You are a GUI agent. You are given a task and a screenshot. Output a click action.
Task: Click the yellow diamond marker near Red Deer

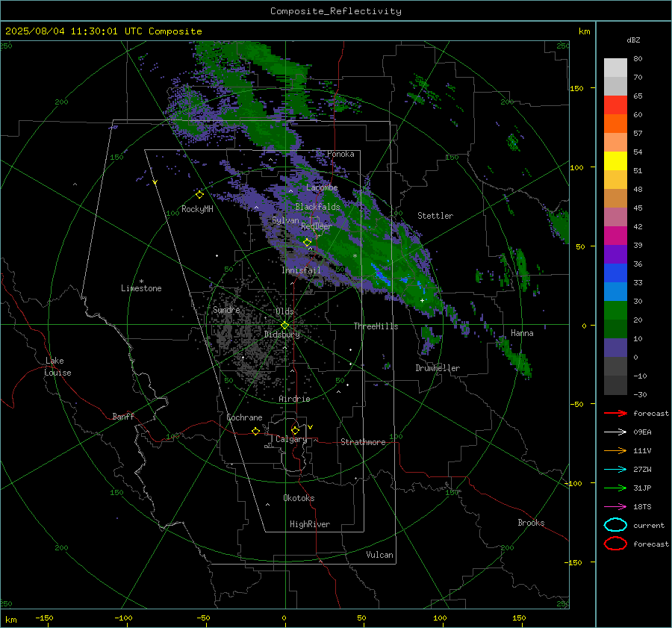pos(307,242)
